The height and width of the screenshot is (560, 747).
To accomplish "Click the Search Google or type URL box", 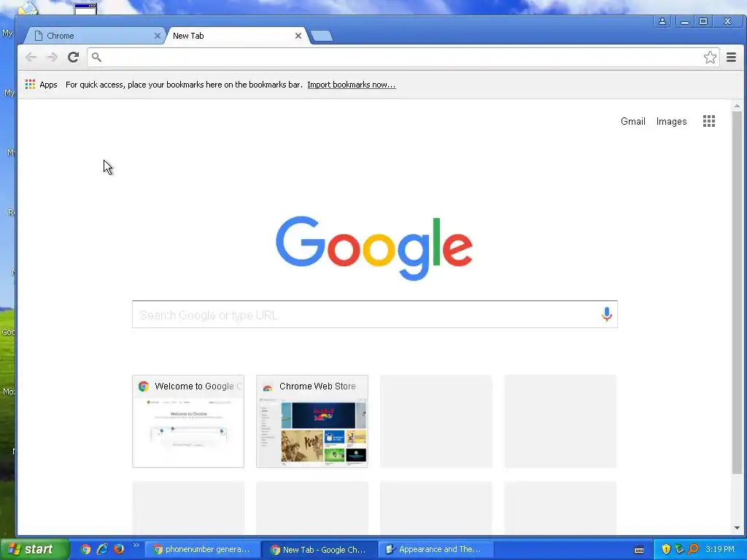I will (x=374, y=314).
